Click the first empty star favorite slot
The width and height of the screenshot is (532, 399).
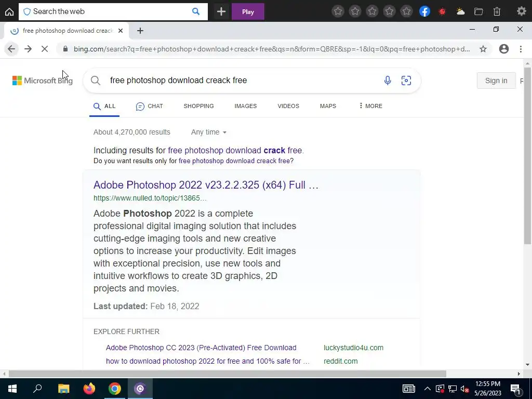click(x=338, y=11)
